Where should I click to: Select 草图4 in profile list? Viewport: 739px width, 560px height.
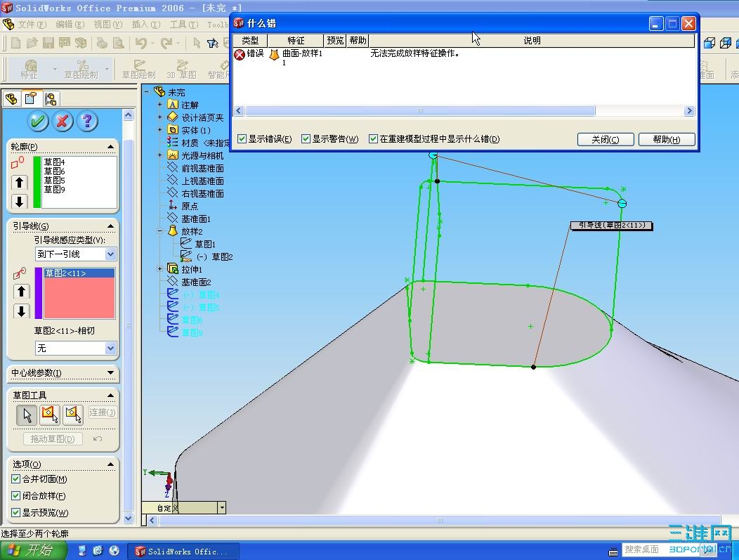[x=54, y=162]
